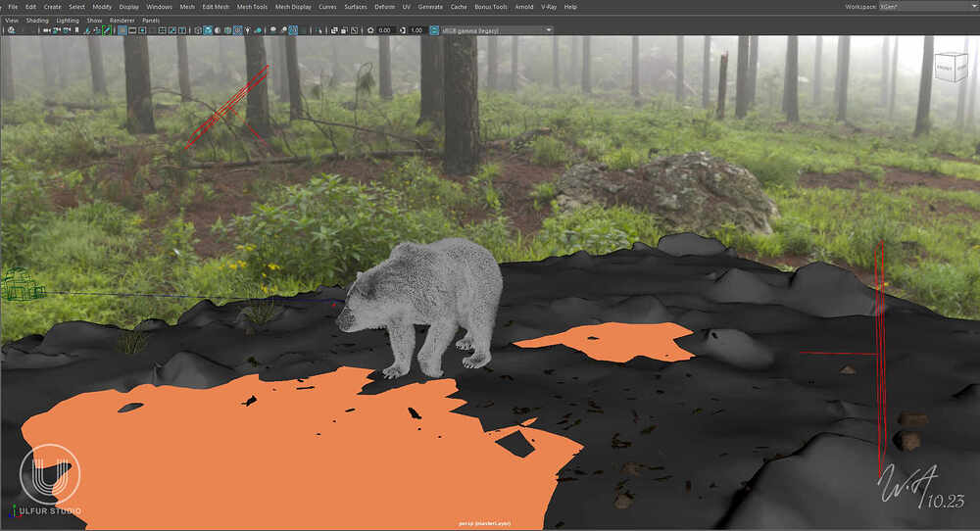980x531 pixels.
Task: Open Camera Attributes from panel toolbar
Action: pyautogui.click(x=66, y=30)
